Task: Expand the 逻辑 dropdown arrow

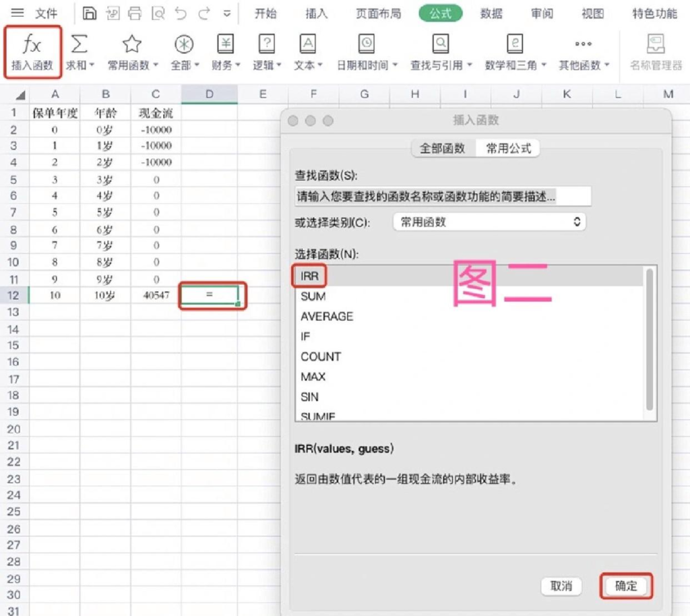Action: click(279, 65)
